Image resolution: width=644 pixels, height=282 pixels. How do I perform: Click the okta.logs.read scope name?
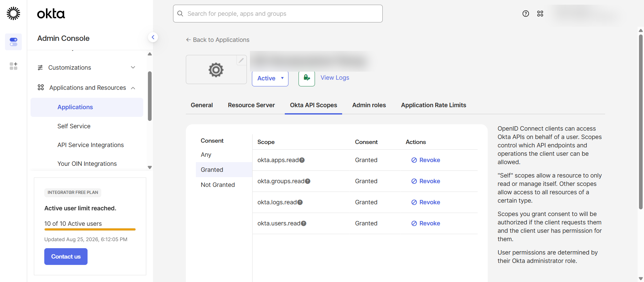pyautogui.click(x=277, y=202)
